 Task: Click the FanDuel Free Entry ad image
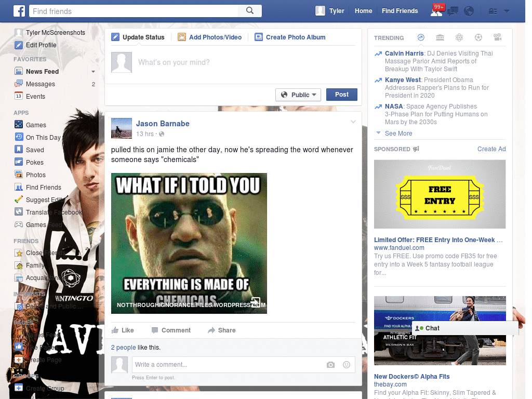pyautogui.click(x=440, y=194)
